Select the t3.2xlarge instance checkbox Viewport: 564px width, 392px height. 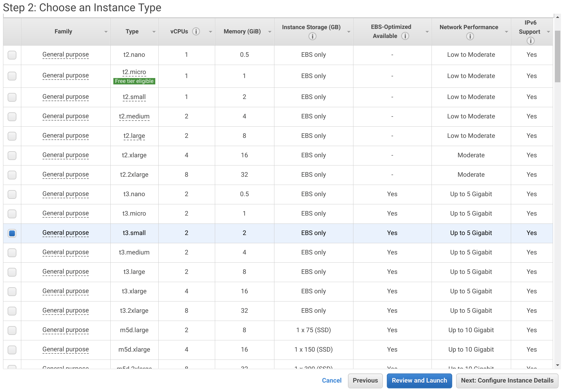pyautogui.click(x=12, y=311)
